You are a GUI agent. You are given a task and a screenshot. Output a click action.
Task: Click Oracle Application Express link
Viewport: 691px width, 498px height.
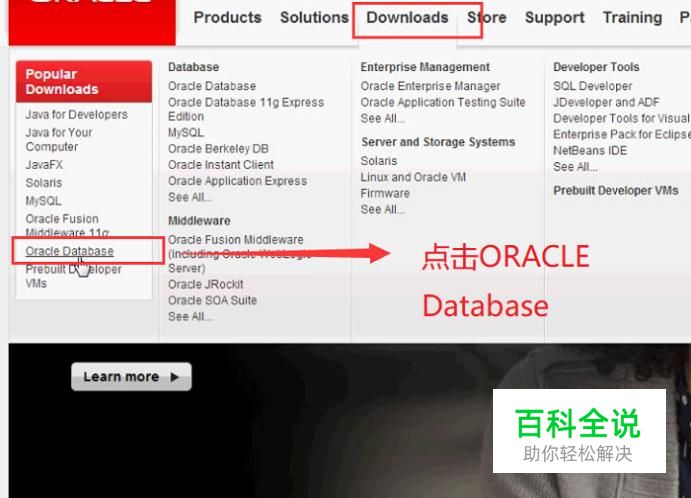237,181
